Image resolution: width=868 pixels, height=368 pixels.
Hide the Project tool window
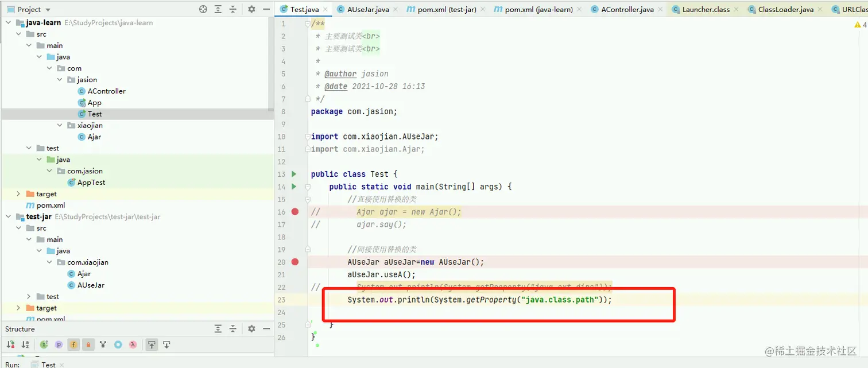[x=266, y=9]
